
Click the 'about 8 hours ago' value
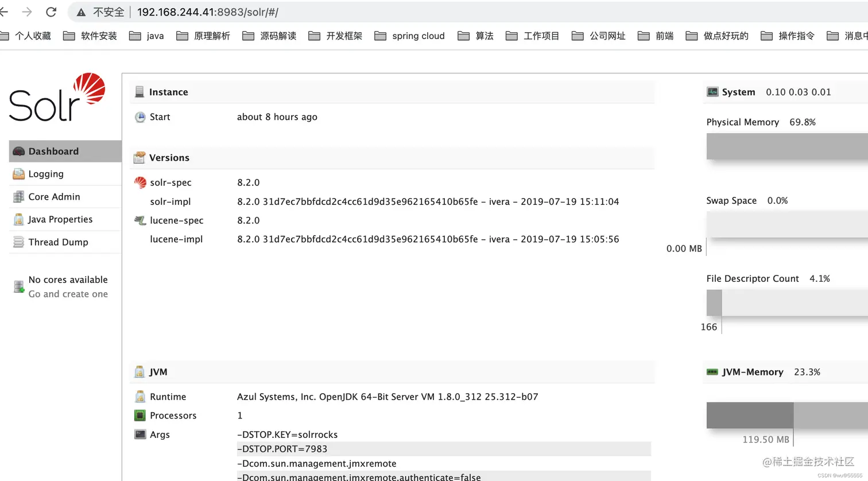click(277, 117)
